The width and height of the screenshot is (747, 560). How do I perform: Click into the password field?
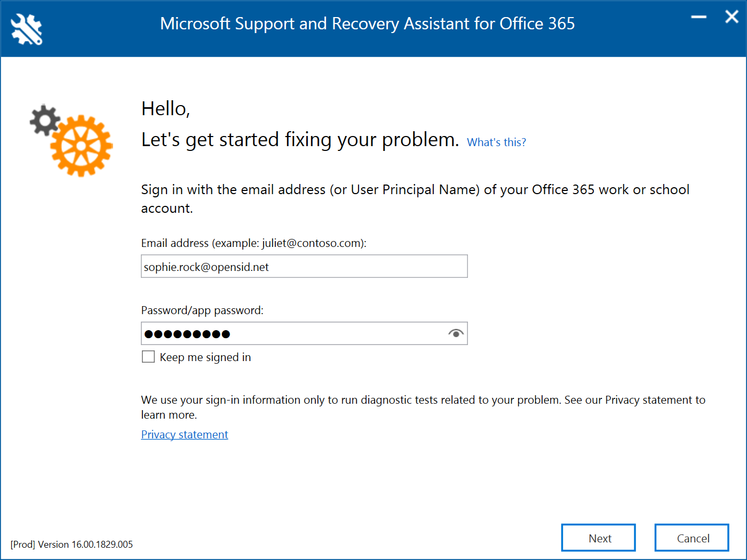[293, 333]
